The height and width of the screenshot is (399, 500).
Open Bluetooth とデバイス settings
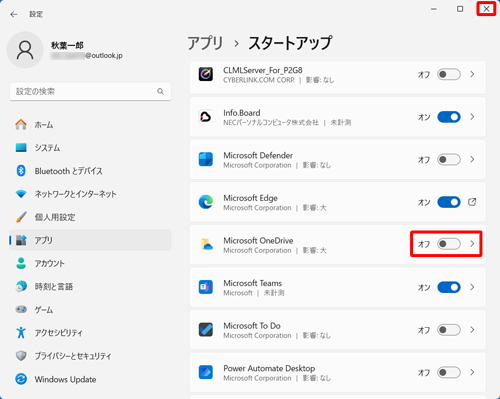pos(90,171)
